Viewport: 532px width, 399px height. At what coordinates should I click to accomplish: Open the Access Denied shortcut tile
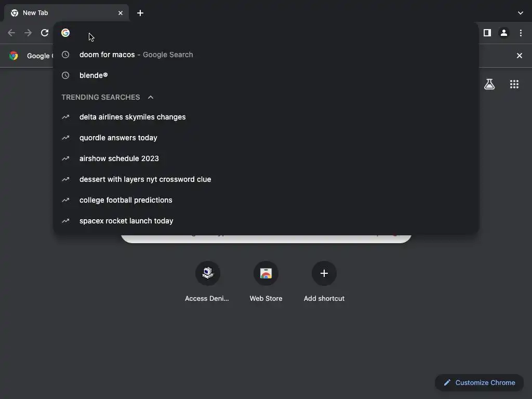point(207,282)
